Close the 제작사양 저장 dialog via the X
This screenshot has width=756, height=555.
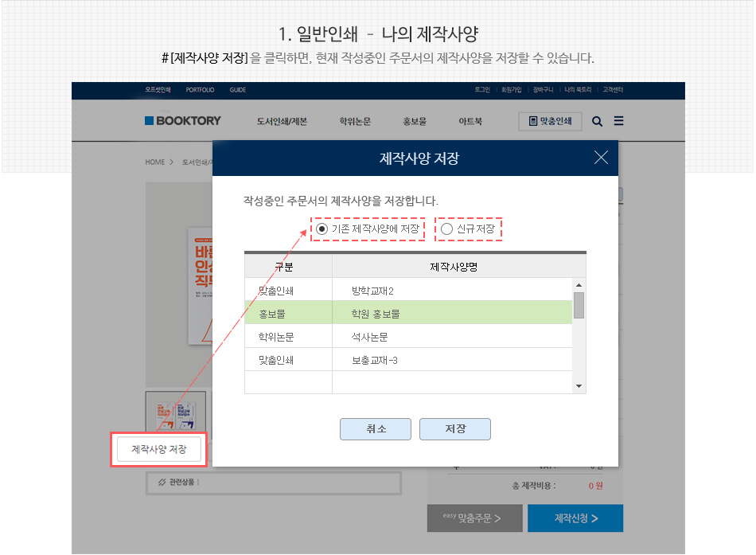pos(602,157)
